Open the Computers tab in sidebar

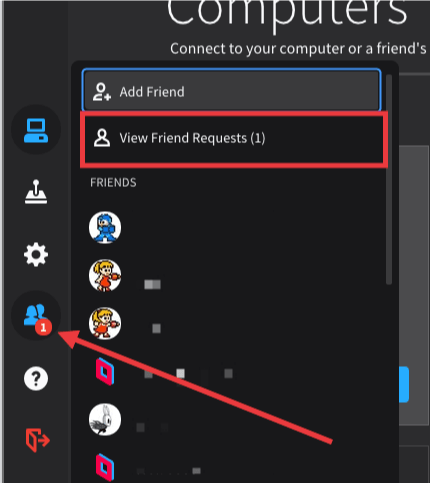tap(36, 130)
